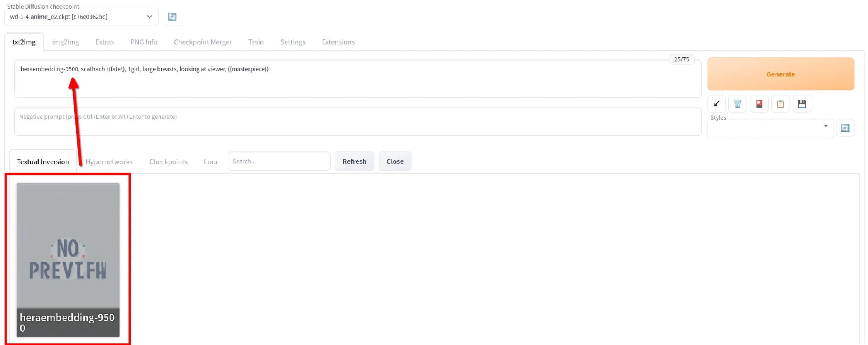
Task: Click the floppy disk save style icon
Action: pyautogui.click(x=802, y=104)
